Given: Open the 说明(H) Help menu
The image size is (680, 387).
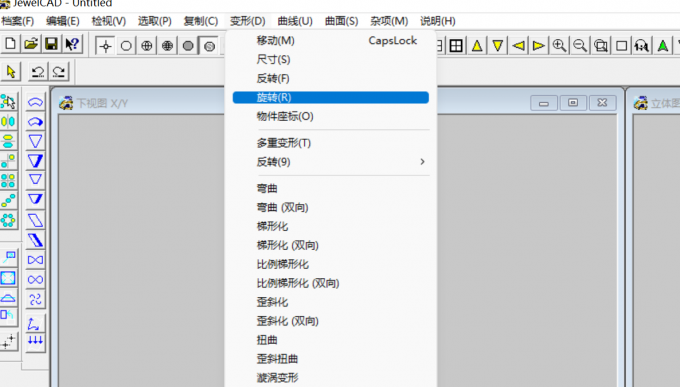Looking at the screenshot, I should 438,21.
